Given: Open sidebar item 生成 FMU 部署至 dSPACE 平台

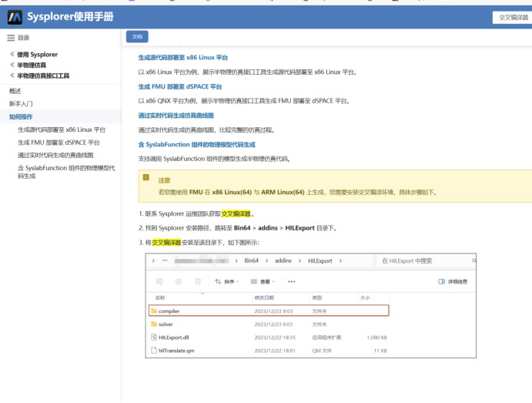Looking at the screenshot, I should 59,143.
